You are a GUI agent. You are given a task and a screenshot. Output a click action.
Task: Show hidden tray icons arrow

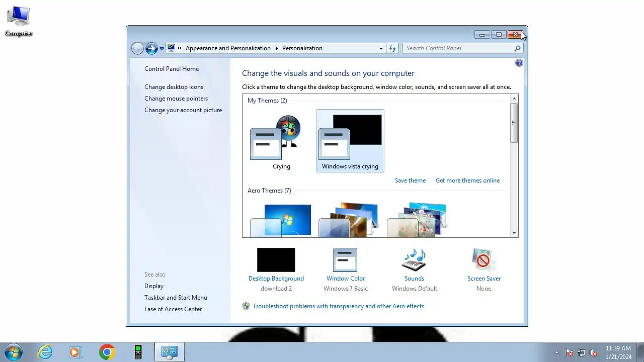[556, 352]
